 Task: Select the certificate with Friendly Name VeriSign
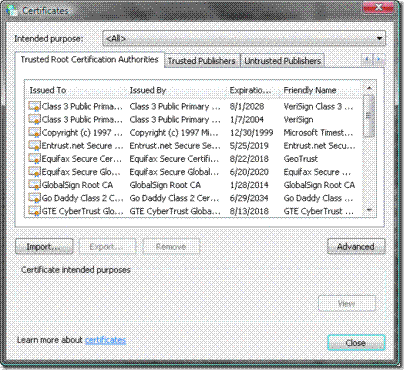pyautogui.click(x=298, y=119)
